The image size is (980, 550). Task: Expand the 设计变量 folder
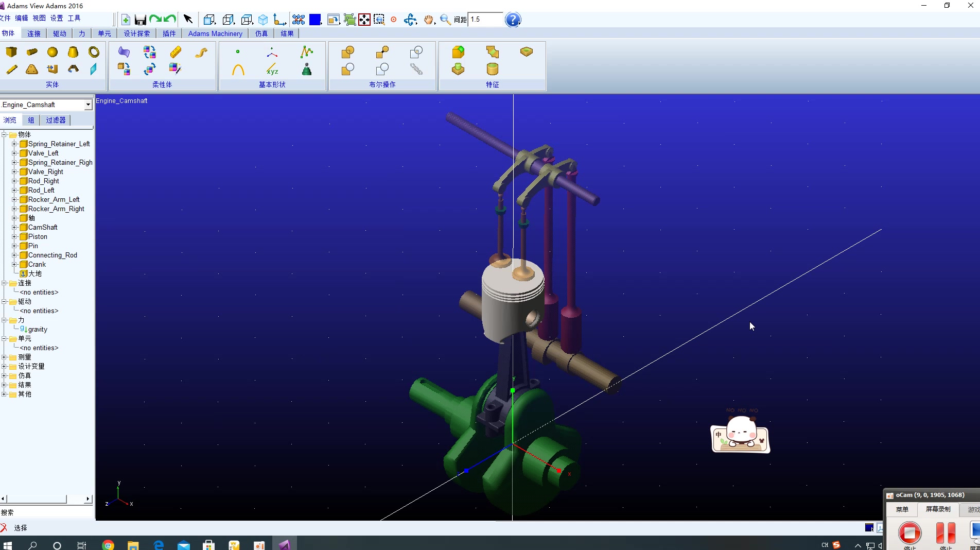pyautogui.click(x=4, y=367)
